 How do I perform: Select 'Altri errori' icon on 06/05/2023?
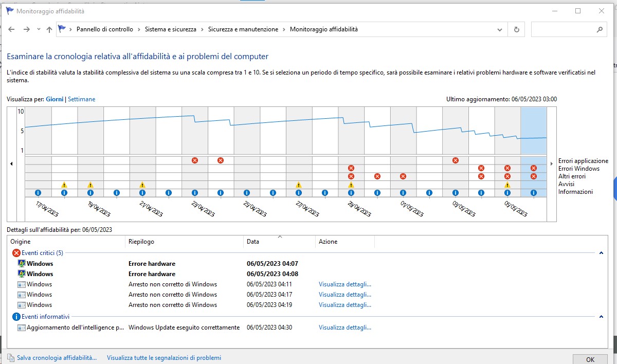[x=534, y=176]
